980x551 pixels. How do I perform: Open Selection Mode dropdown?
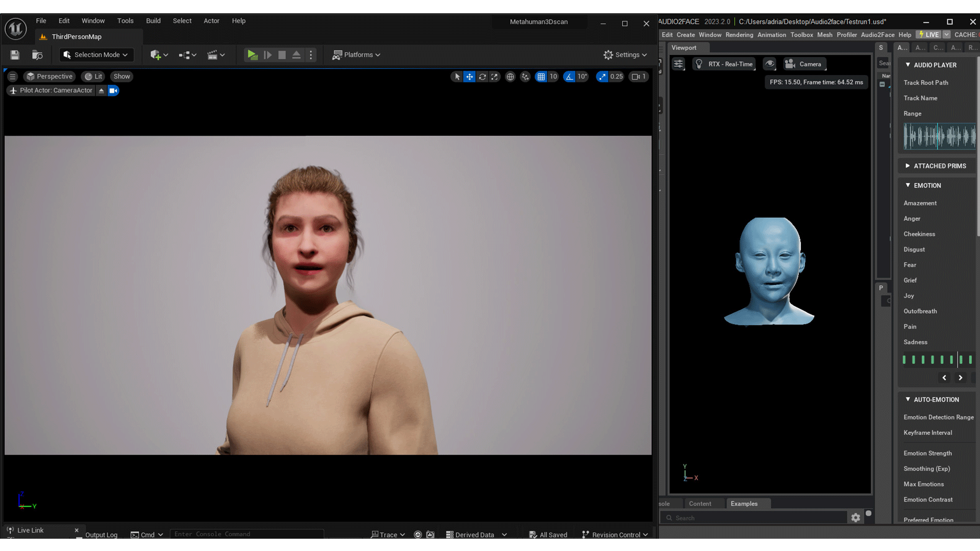coord(96,55)
